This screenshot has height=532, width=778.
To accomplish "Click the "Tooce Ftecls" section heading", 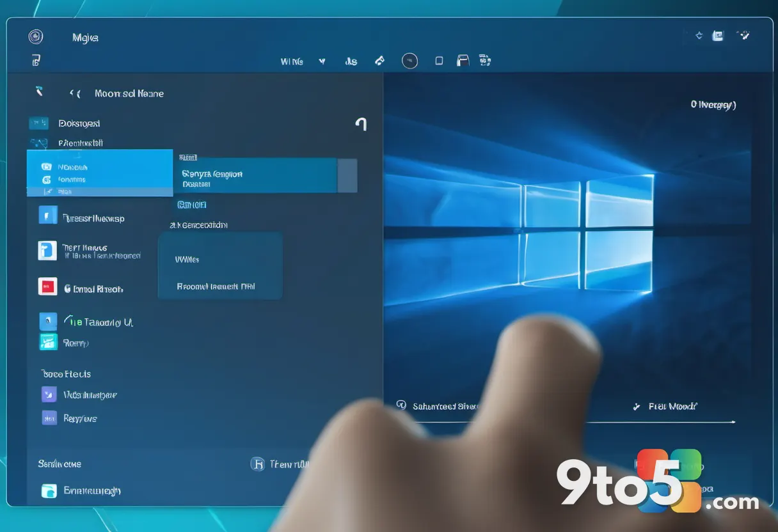I will tap(65, 374).
